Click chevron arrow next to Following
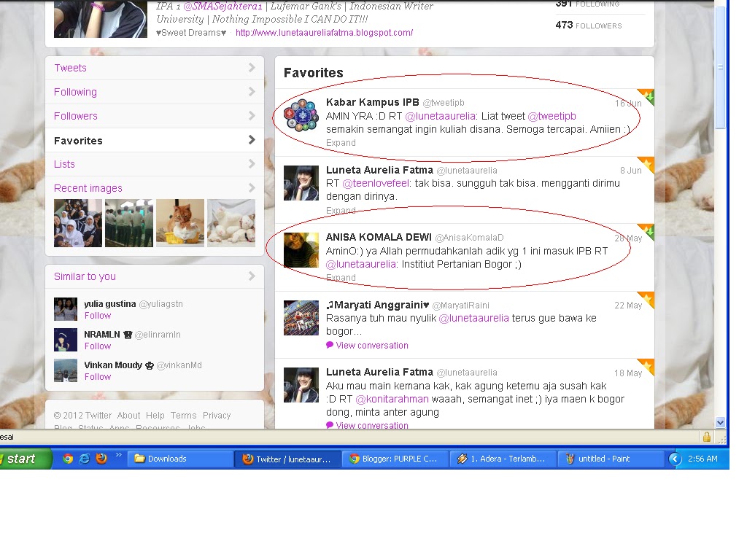 (x=252, y=91)
